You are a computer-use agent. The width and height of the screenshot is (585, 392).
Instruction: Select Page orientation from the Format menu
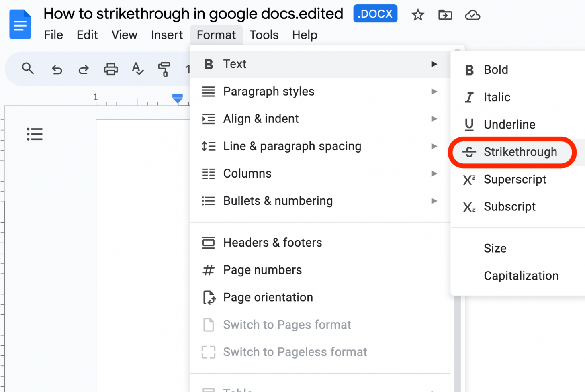coord(268,297)
